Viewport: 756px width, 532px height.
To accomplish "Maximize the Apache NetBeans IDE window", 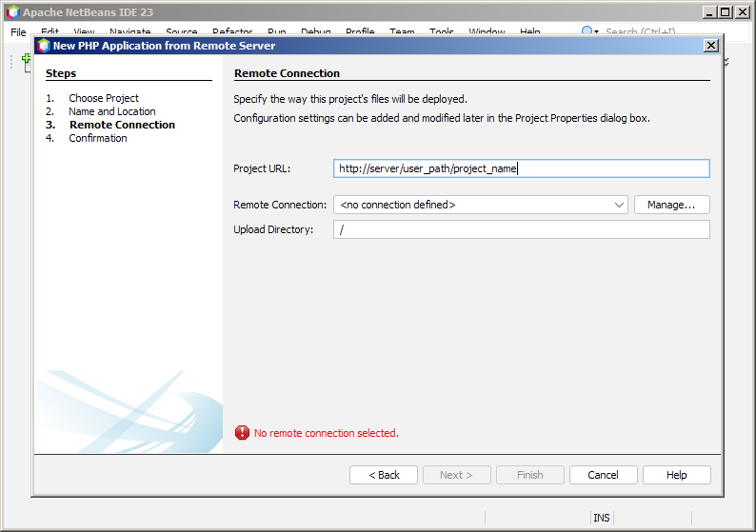I will [726, 12].
